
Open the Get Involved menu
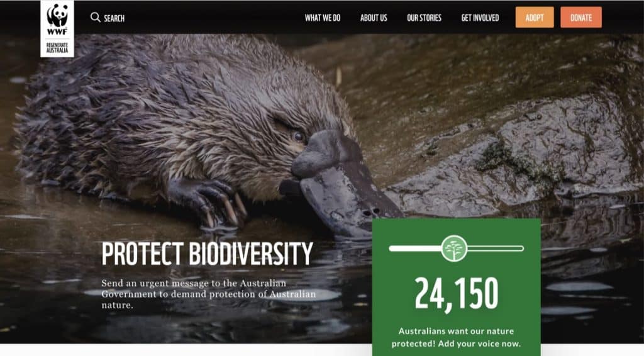tap(480, 18)
